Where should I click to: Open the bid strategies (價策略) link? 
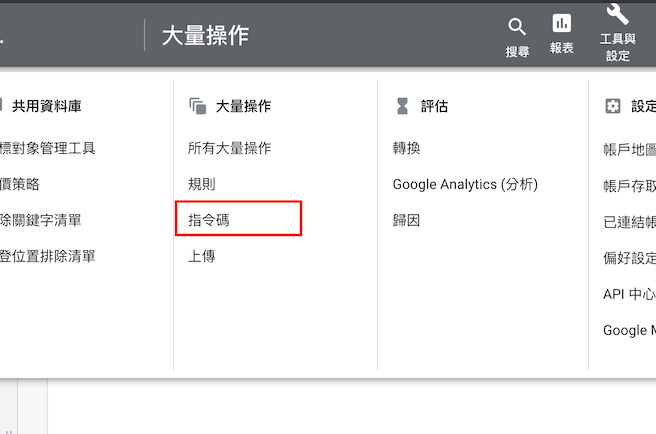tap(20, 184)
